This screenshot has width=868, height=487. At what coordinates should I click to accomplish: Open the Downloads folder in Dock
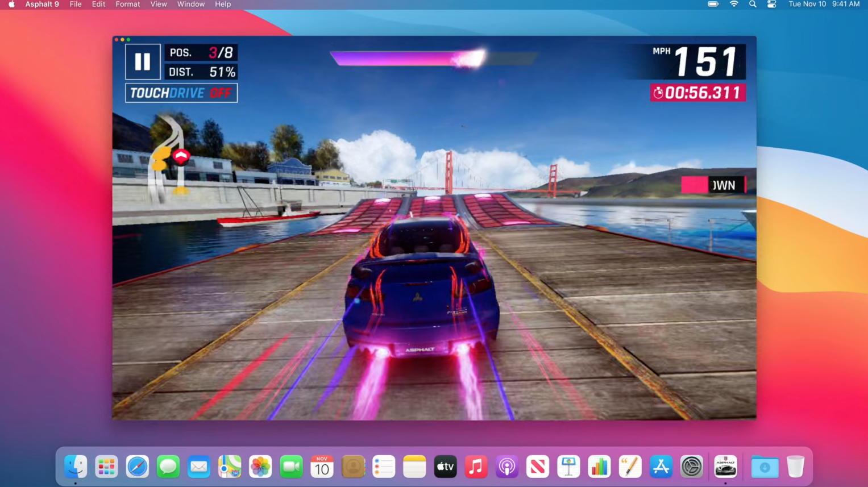pos(765,467)
